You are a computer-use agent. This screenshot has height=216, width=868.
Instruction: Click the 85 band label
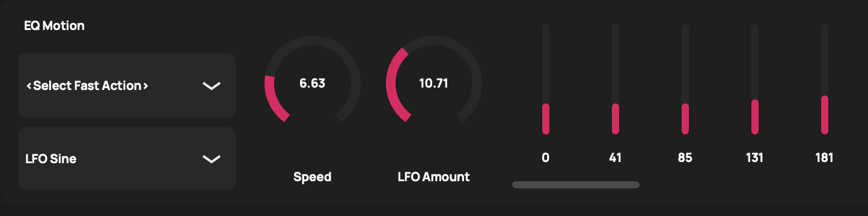(685, 158)
